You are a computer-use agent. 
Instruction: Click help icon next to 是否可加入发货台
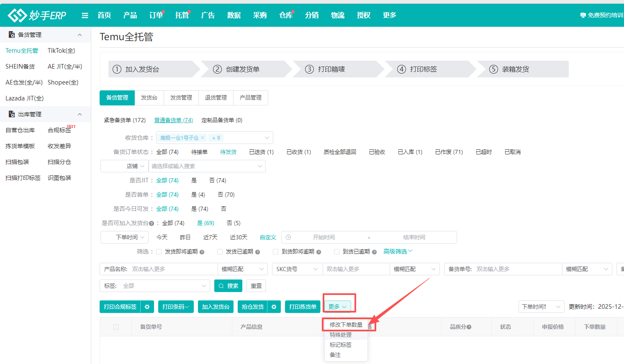152,223
